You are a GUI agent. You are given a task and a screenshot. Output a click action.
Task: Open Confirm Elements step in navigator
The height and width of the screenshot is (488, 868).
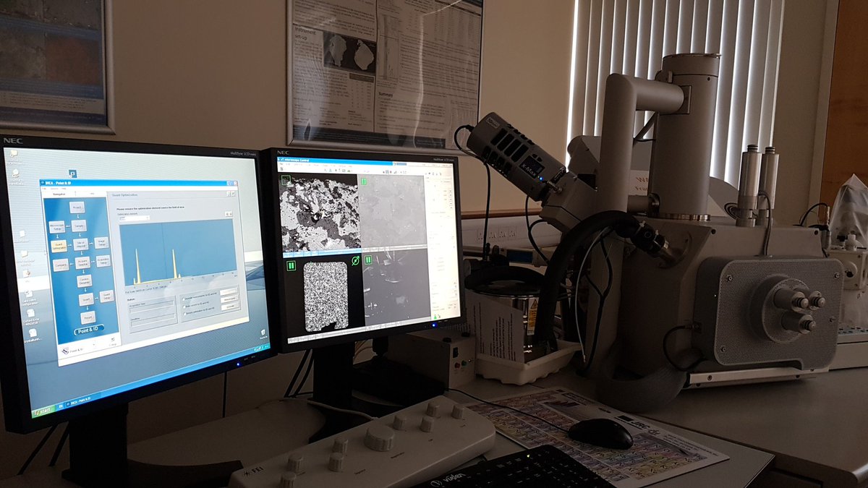click(85, 281)
